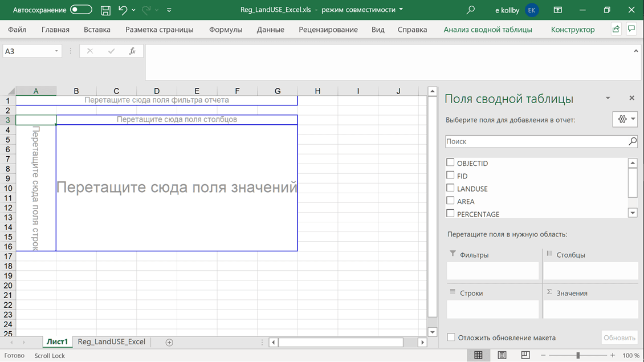Open the Справка tab
This screenshot has width=644, height=362.
[413, 30]
